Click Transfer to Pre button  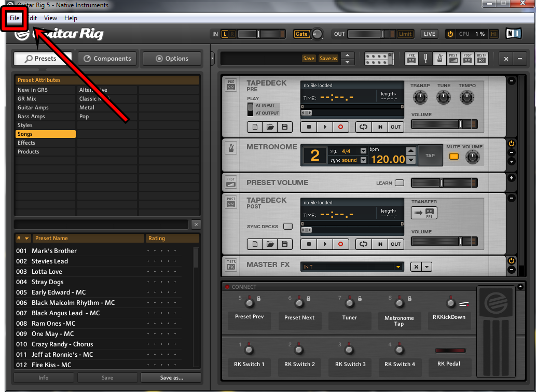click(424, 213)
